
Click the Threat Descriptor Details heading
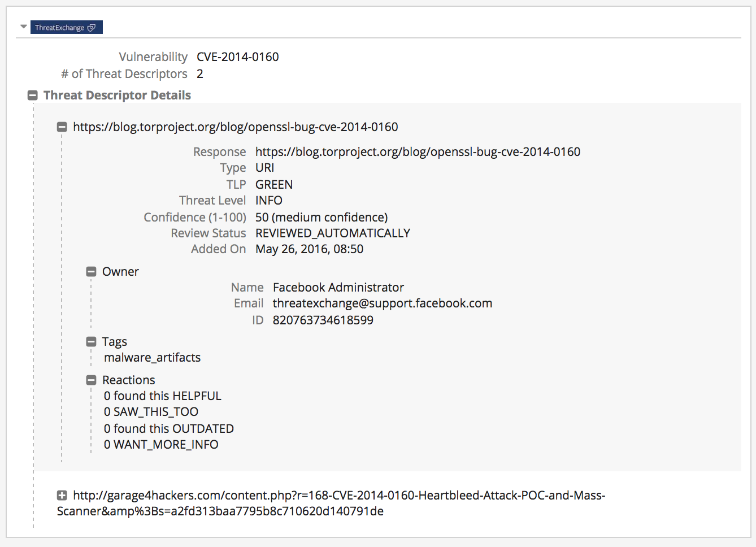[x=117, y=95]
